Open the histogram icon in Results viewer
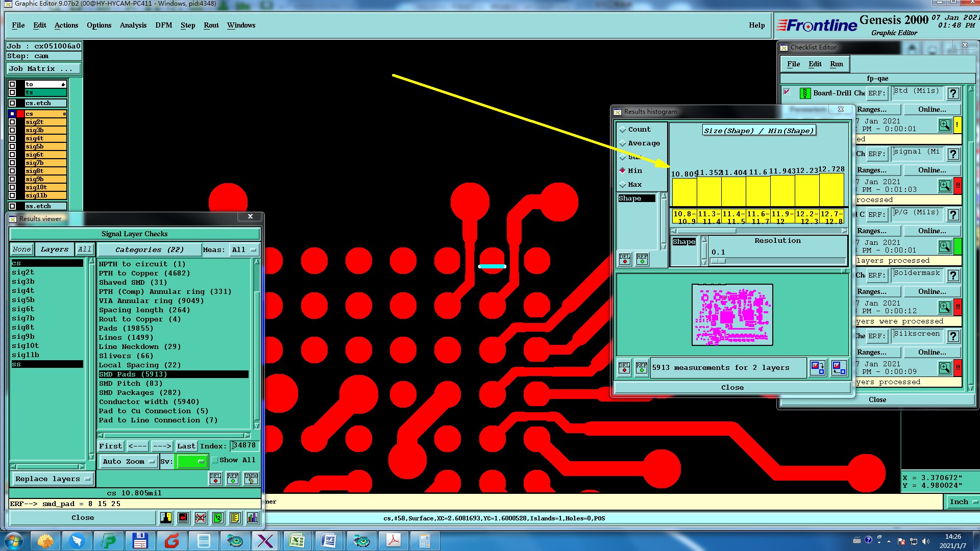The width and height of the screenshot is (980, 551). [252, 518]
